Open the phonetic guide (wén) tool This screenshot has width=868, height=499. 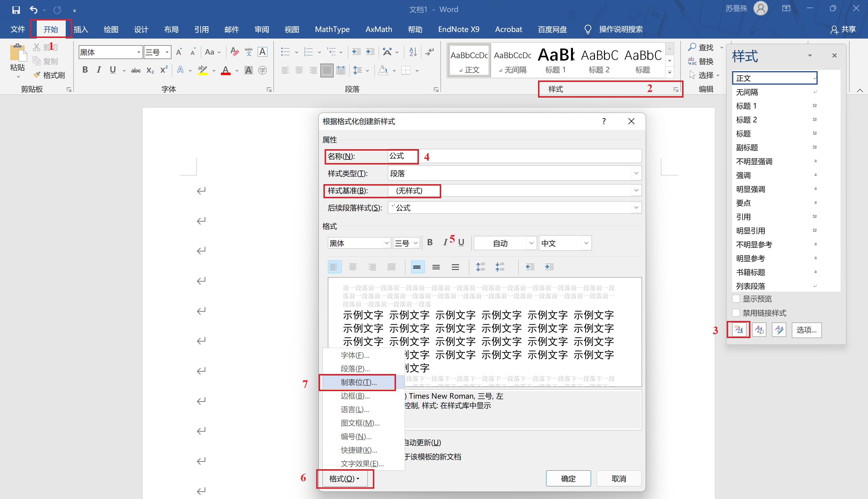tap(248, 52)
